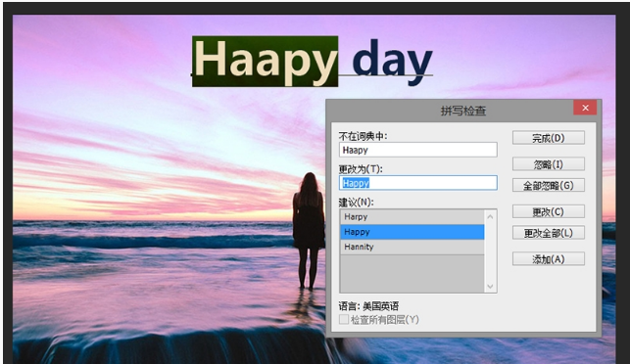Close the 拼写检查 dialog
Image resolution: width=630 pixels, height=364 pixels.
[x=585, y=108]
